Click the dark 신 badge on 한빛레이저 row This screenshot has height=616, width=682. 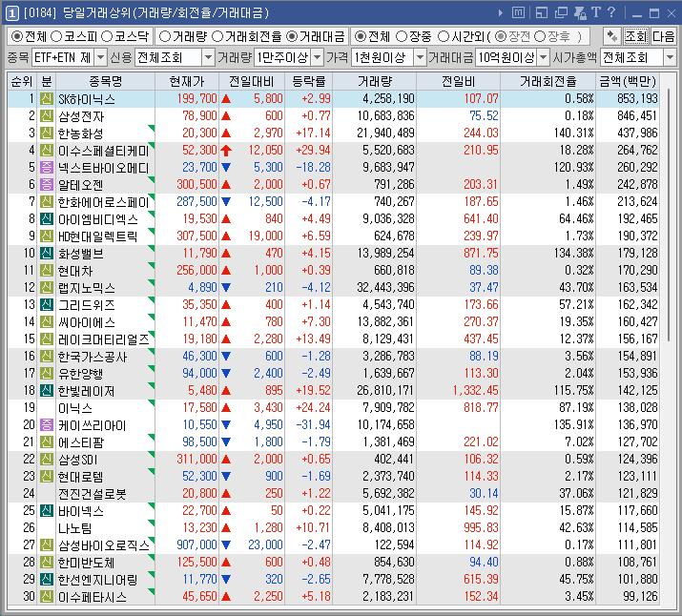(x=47, y=390)
